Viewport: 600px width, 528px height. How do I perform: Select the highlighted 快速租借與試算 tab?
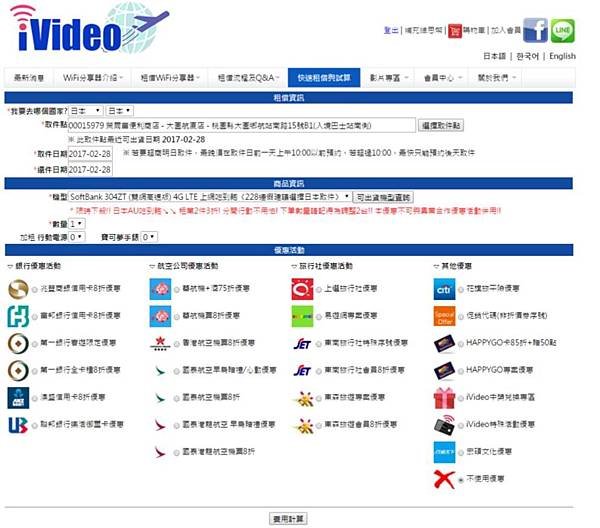[324, 78]
